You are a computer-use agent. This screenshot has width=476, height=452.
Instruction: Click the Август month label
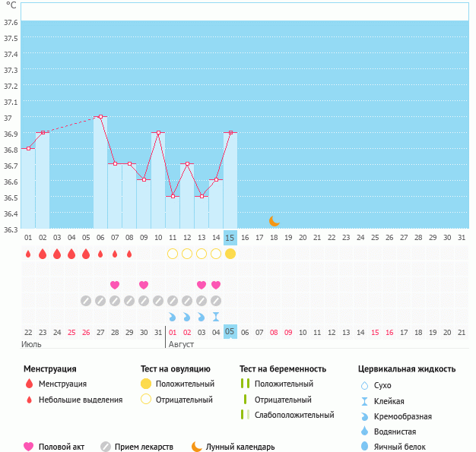coord(180,344)
